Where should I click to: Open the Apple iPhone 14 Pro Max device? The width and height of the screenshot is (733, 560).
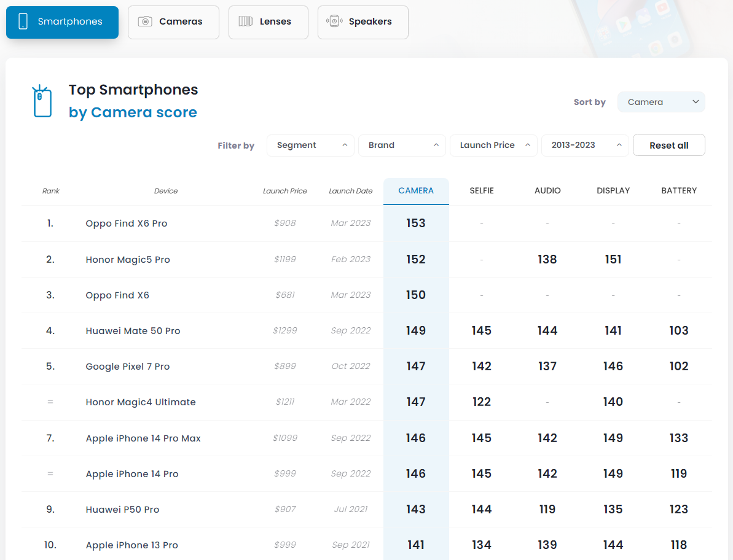[x=143, y=438]
